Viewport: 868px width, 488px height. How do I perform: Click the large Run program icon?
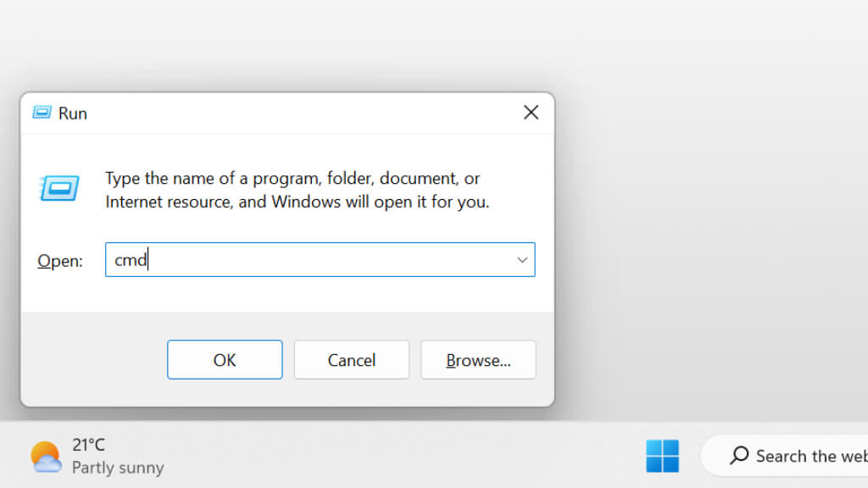59,187
